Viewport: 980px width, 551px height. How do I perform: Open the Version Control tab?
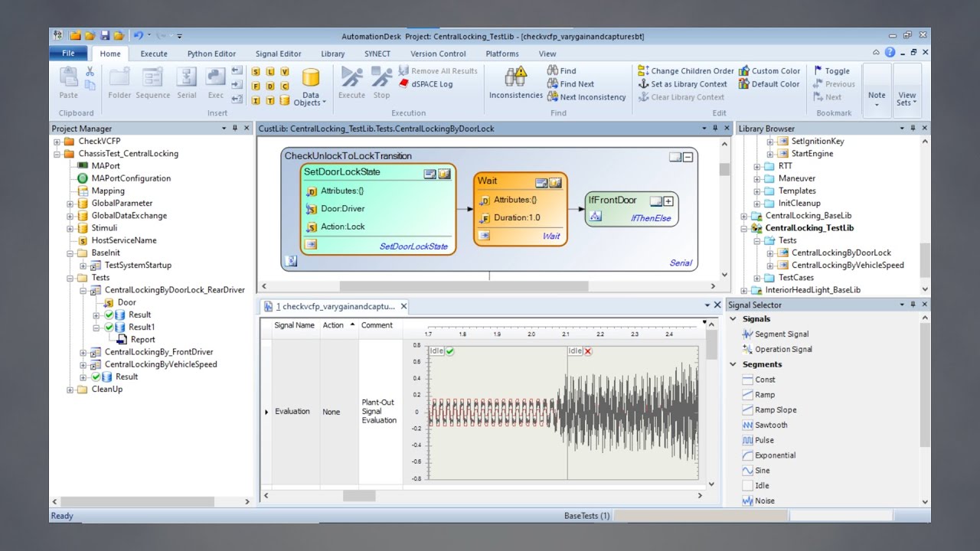438,54
